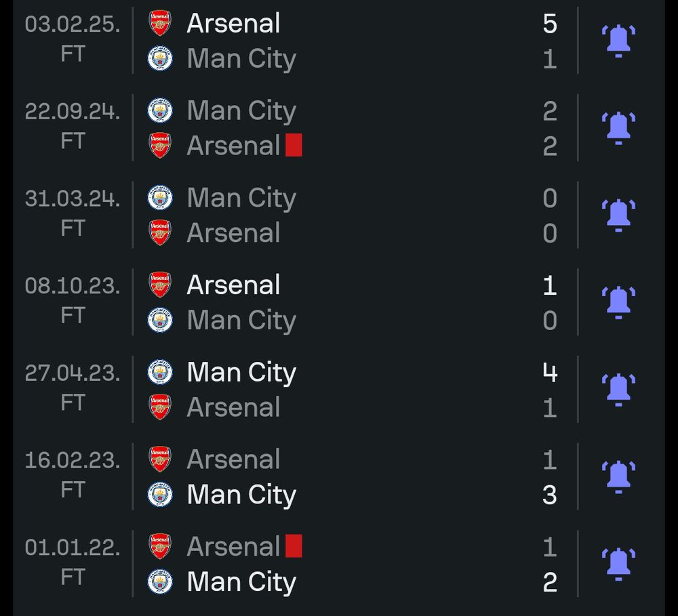Enable alerts bell for 27.04.23 match
Viewport: 678px width, 616px height.
point(618,390)
